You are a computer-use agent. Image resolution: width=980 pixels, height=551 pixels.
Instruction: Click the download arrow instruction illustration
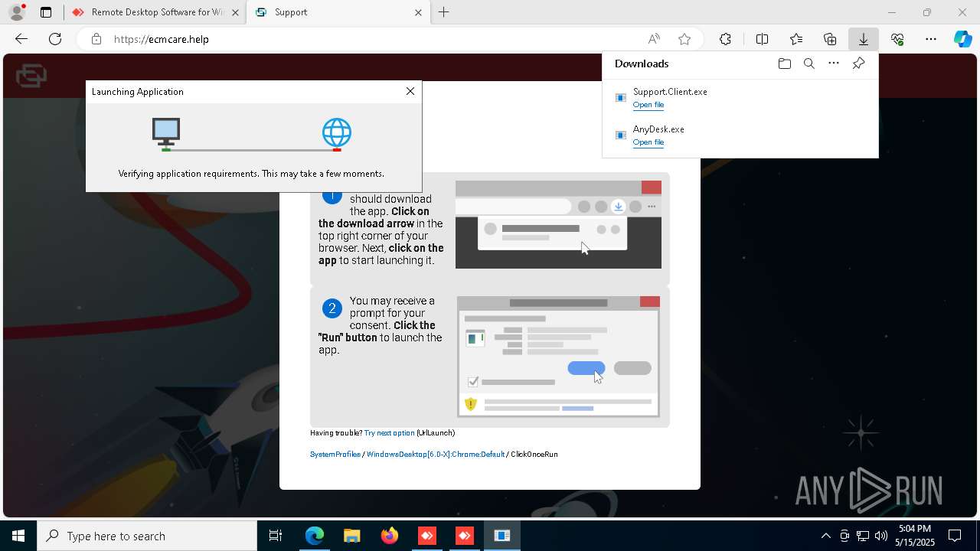coord(558,225)
